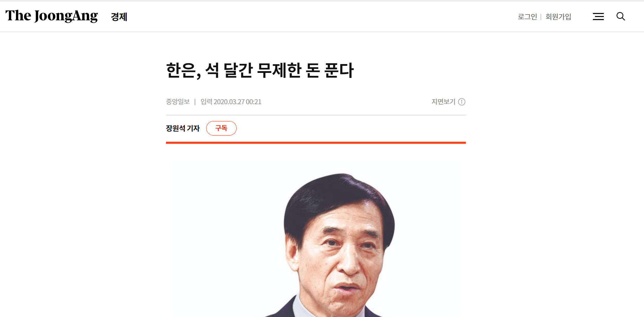Click separator between 로그인 and 회원가입
The height and width of the screenshot is (317, 644).
(541, 17)
